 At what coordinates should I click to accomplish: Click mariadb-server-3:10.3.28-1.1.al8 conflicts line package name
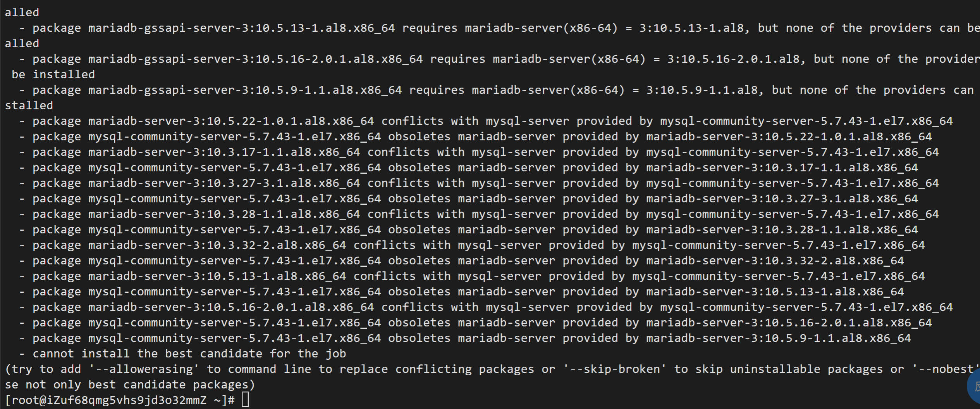click(x=224, y=214)
